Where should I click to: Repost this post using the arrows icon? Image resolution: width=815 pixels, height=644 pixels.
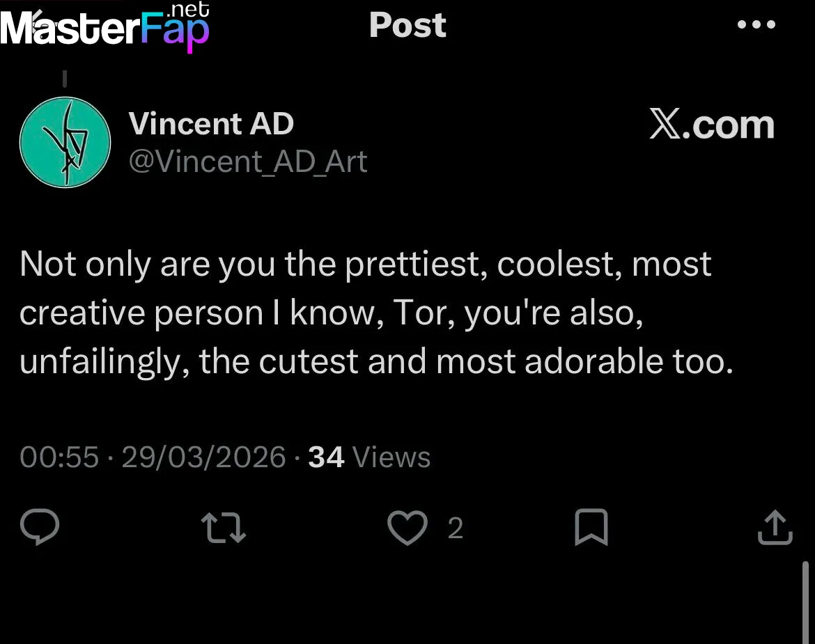pyautogui.click(x=223, y=528)
